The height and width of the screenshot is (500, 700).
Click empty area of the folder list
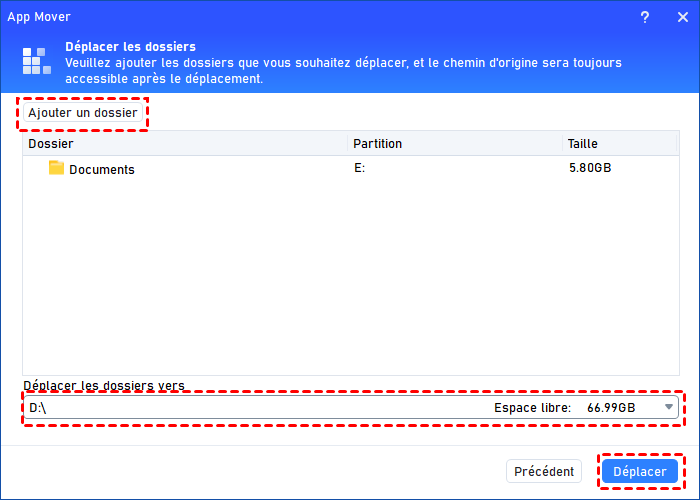pos(350,280)
